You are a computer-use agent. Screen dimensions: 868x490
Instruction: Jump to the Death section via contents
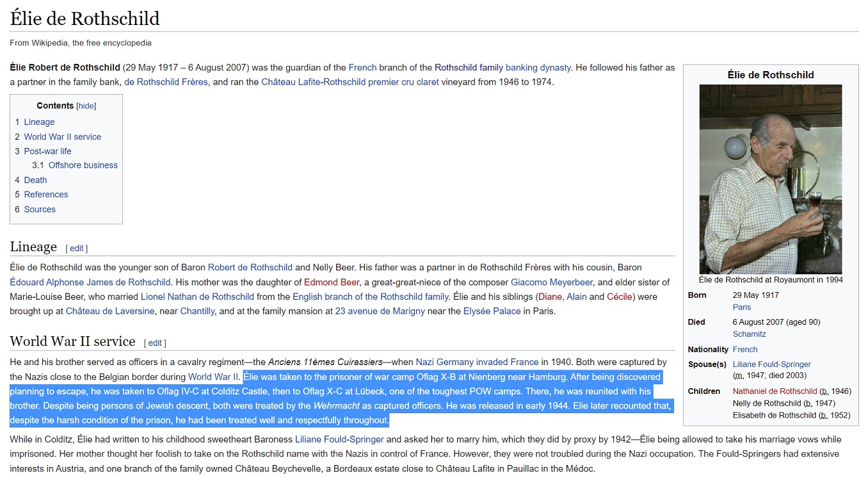(36, 180)
